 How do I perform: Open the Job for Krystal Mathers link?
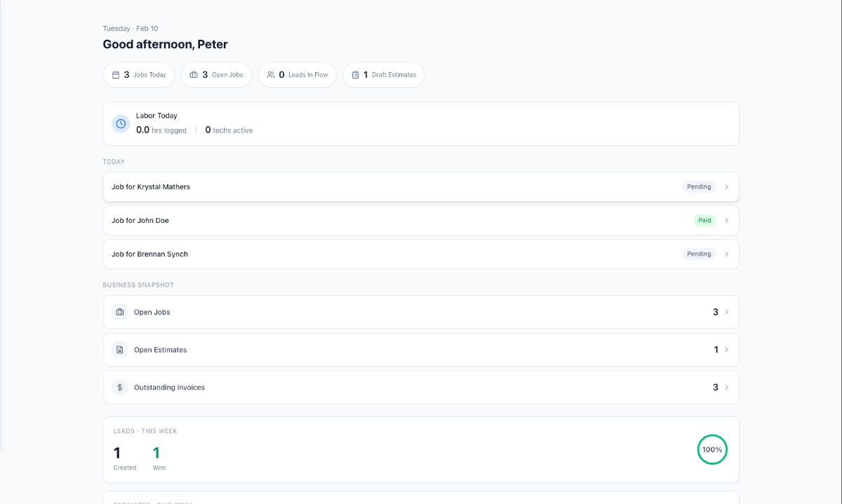pyautogui.click(x=151, y=187)
